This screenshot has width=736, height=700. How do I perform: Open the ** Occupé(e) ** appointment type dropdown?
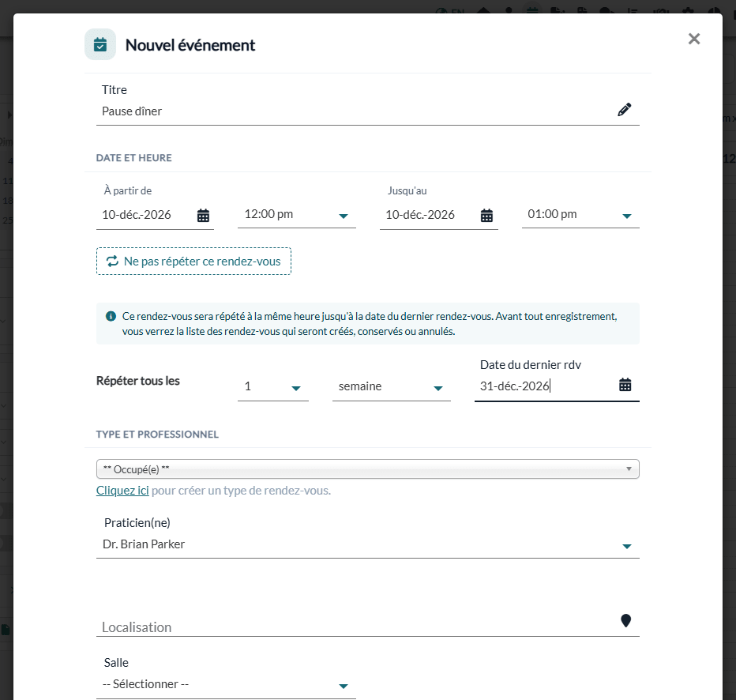[x=367, y=469]
